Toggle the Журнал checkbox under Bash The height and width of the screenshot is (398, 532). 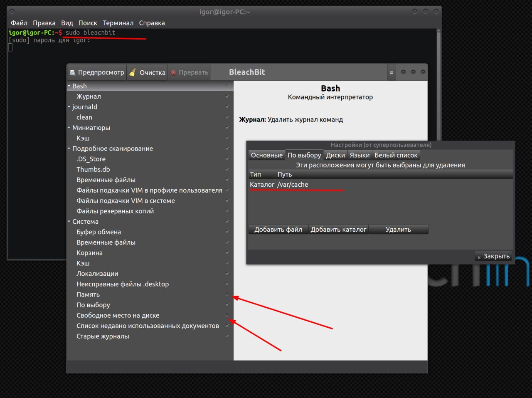click(x=227, y=96)
